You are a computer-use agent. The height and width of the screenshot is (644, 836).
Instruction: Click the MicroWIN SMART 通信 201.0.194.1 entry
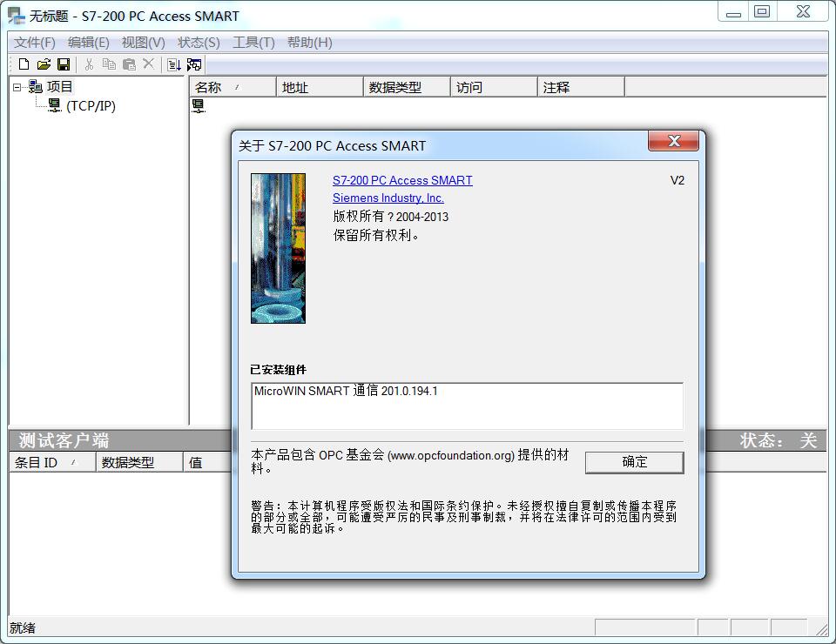pos(346,391)
